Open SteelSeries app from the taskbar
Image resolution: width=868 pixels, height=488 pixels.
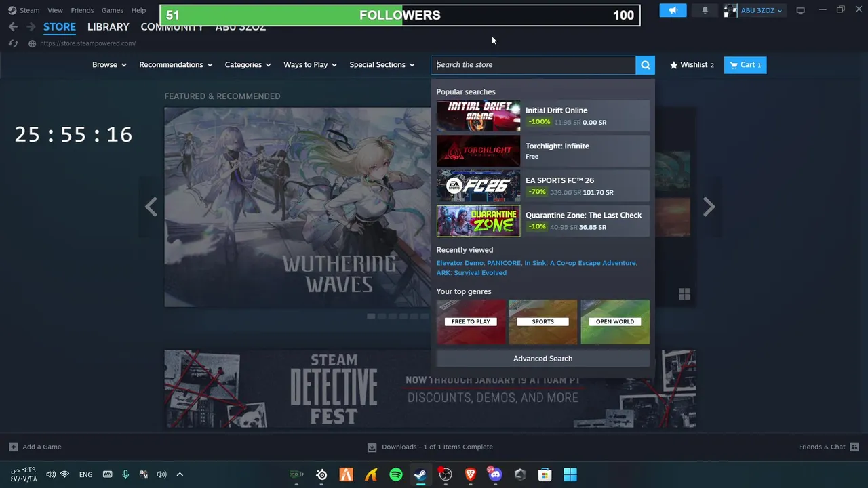click(321, 474)
